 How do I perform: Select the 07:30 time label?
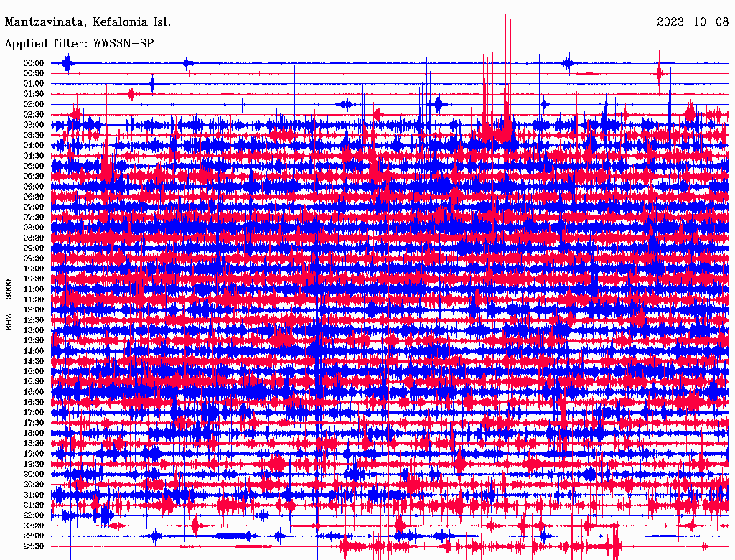pyautogui.click(x=34, y=218)
